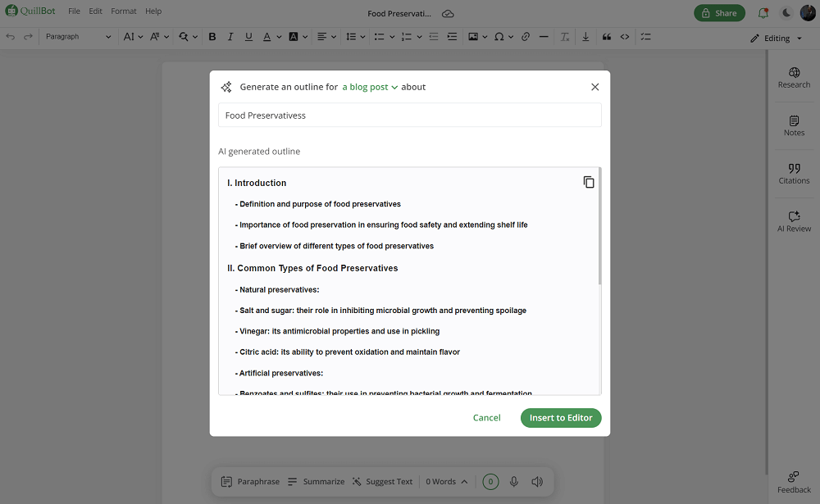820x504 pixels.
Task: Click the font color icon
Action: click(x=266, y=37)
